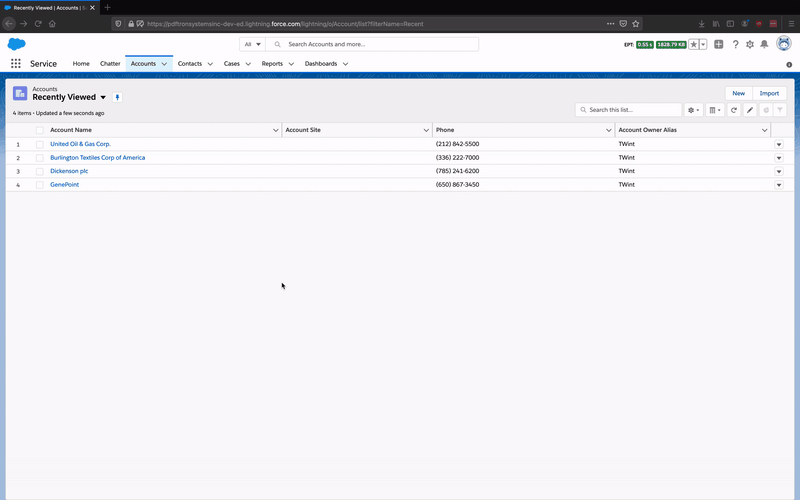Open the Recently Viewed list view dropdown
800x500 pixels.
pos(103,97)
